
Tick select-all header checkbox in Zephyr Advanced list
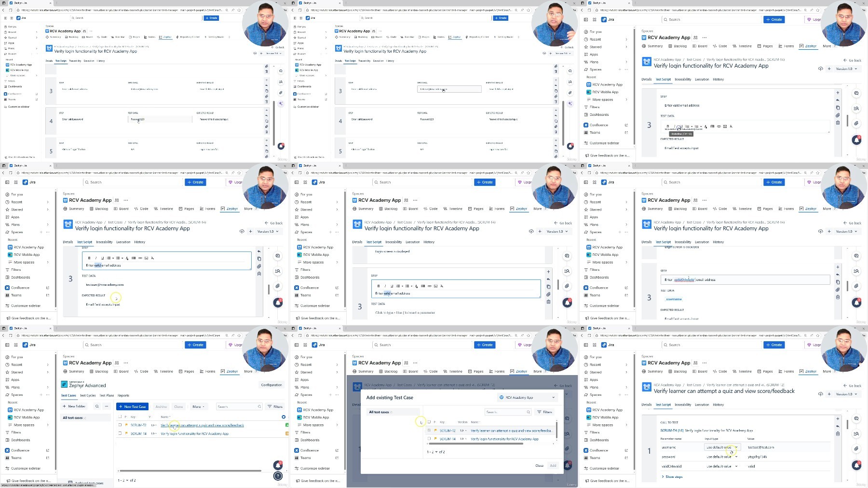[x=120, y=417]
